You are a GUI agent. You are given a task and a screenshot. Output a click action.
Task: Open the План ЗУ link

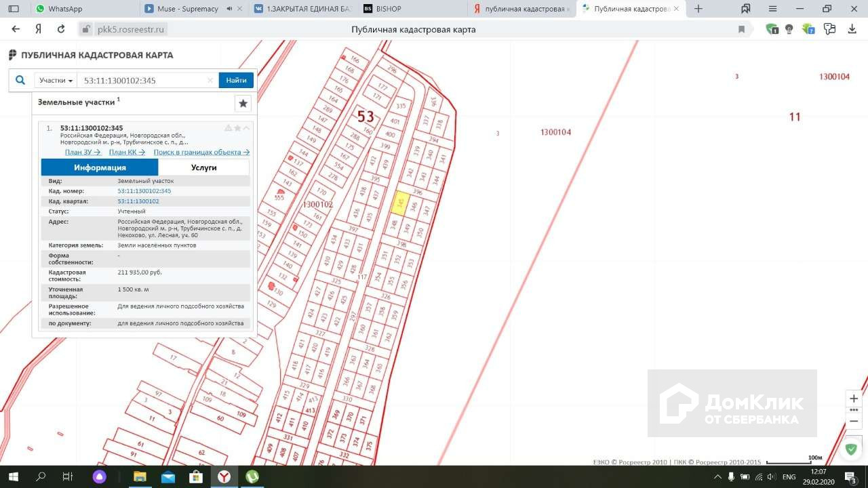point(83,152)
